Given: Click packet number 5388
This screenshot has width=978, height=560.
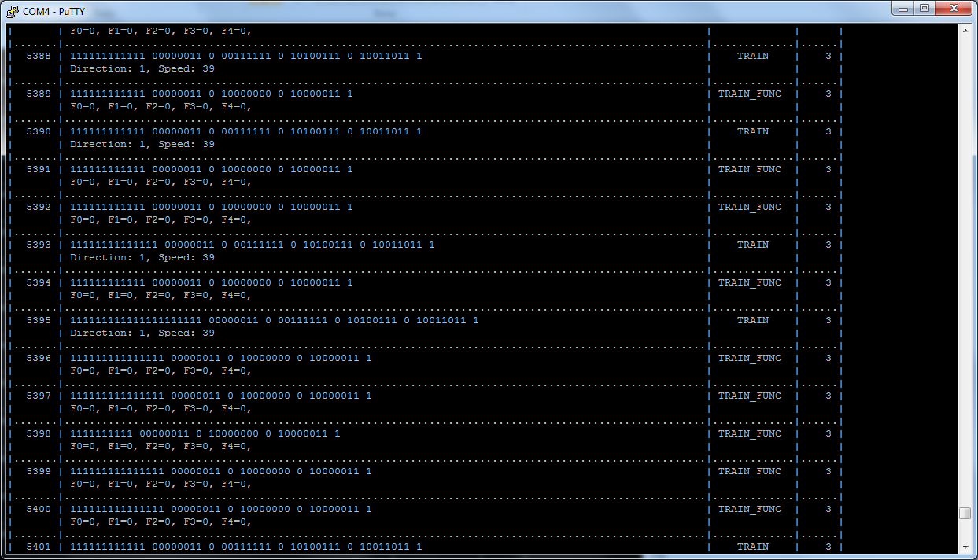Looking at the screenshot, I should [39, 57].
